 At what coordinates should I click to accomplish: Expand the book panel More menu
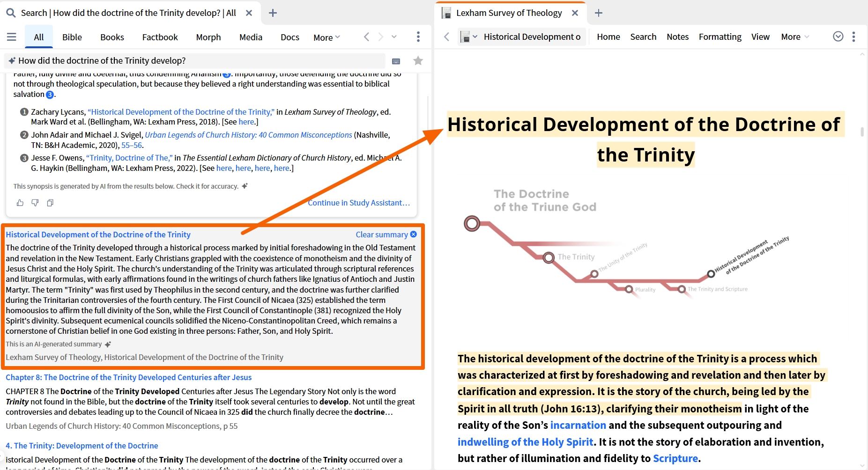click(795, 37)
